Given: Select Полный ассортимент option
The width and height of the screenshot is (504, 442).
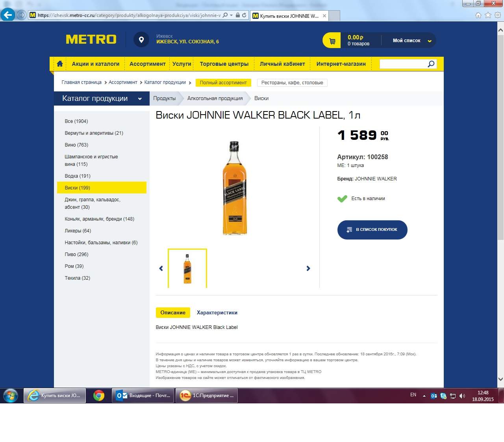Looking at the screenshot, I should coord(223,83).
